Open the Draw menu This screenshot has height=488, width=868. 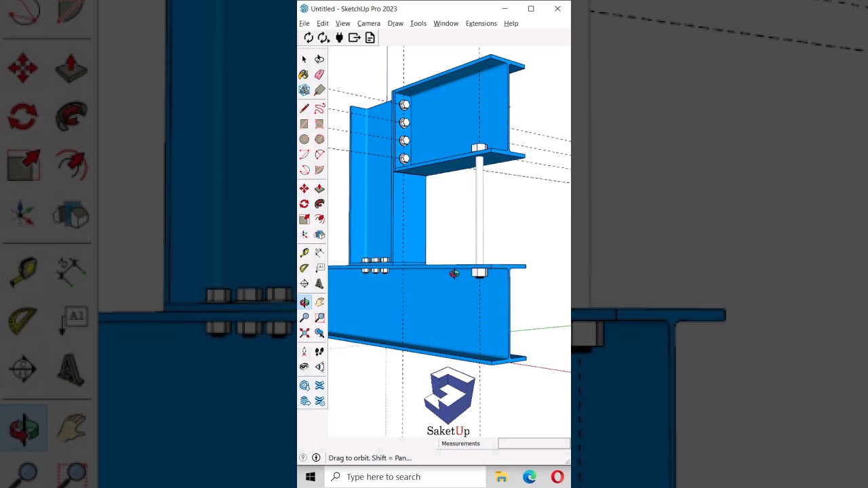coord(395,23)
